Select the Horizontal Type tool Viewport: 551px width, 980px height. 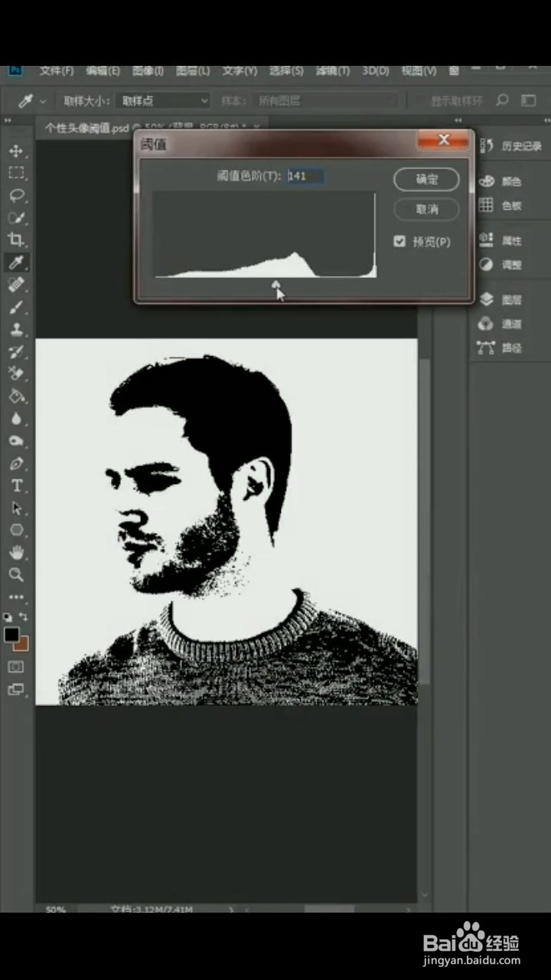point(16,485)
